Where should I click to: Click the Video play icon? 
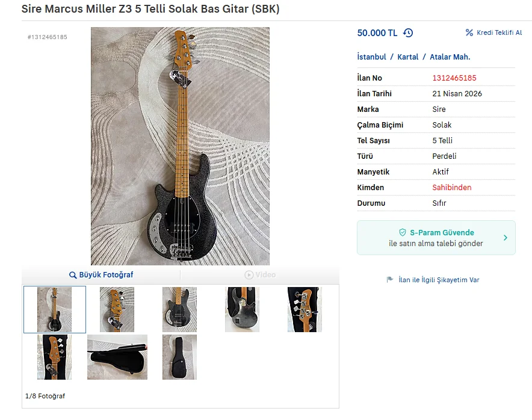pos(249,275)
